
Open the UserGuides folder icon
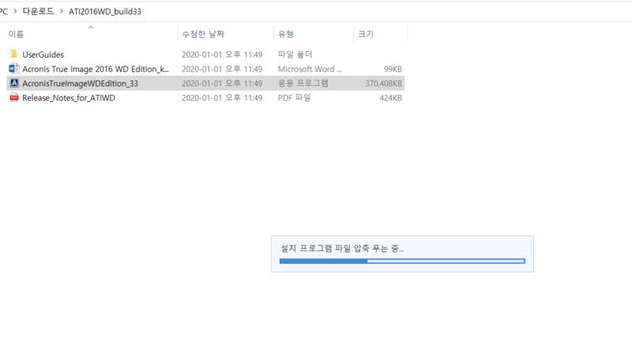coord(14,54)
